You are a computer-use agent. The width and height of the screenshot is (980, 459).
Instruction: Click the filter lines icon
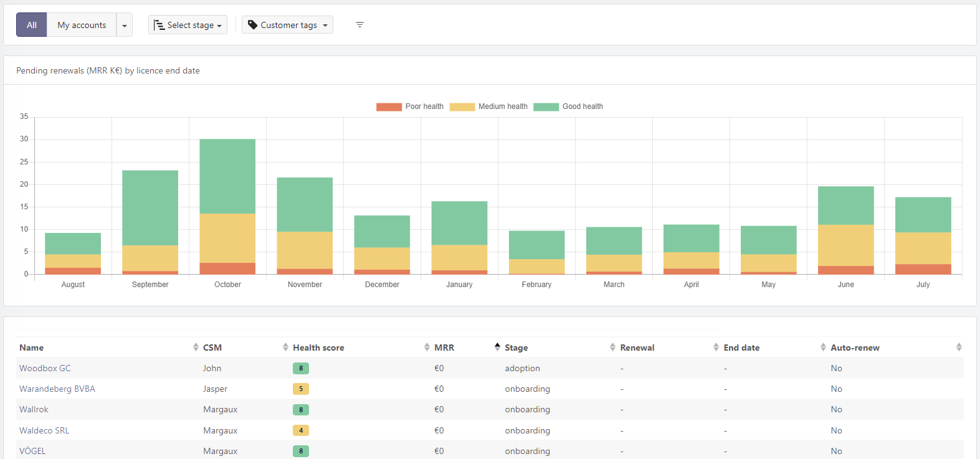click(359, 25)
